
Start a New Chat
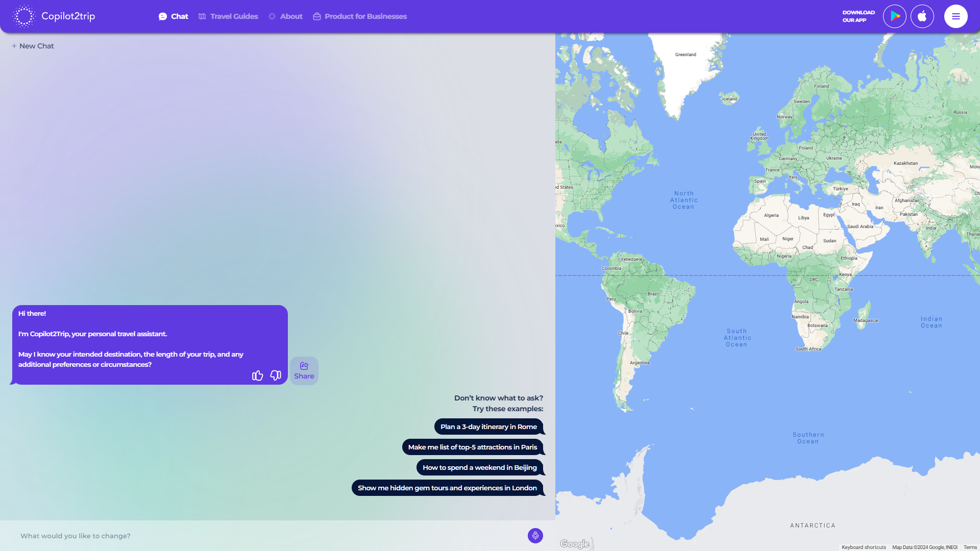[x=32, y=45]
